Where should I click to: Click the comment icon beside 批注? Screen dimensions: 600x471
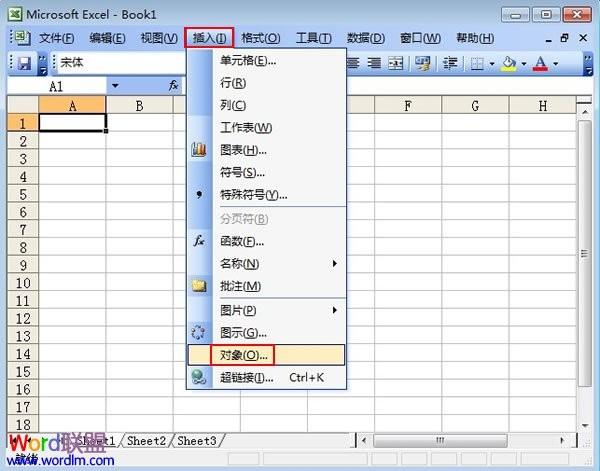(x=199, y=286)
